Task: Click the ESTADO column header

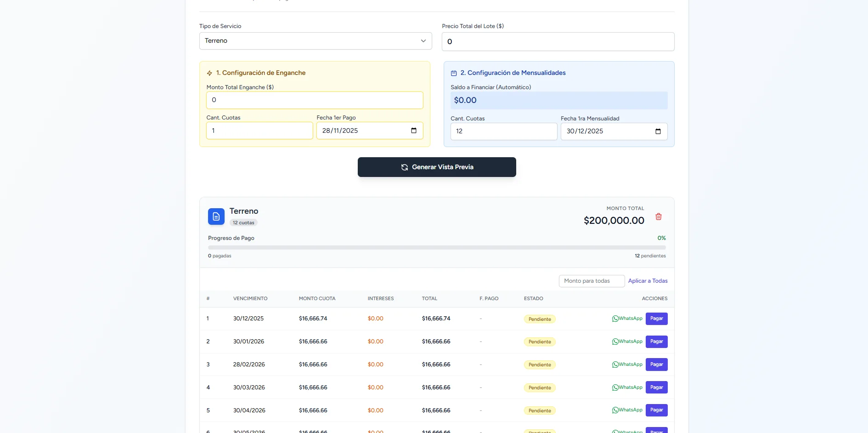Action: (x=533, y=299)
